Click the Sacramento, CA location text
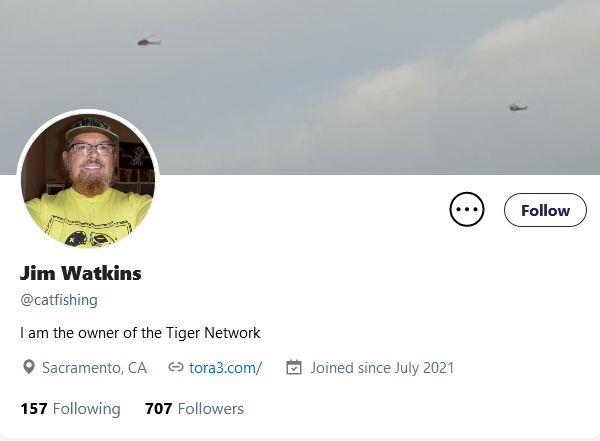 pyautogui.click(x=94, y=368)
